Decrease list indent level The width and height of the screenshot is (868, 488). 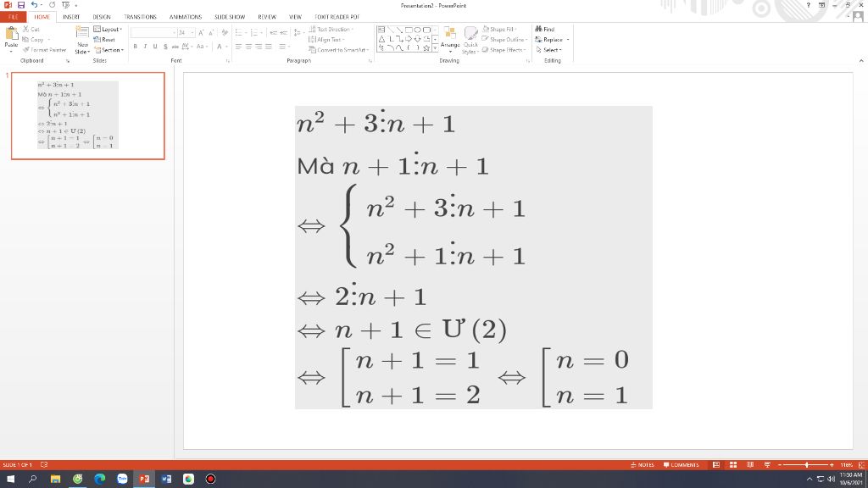click(274, 33)
